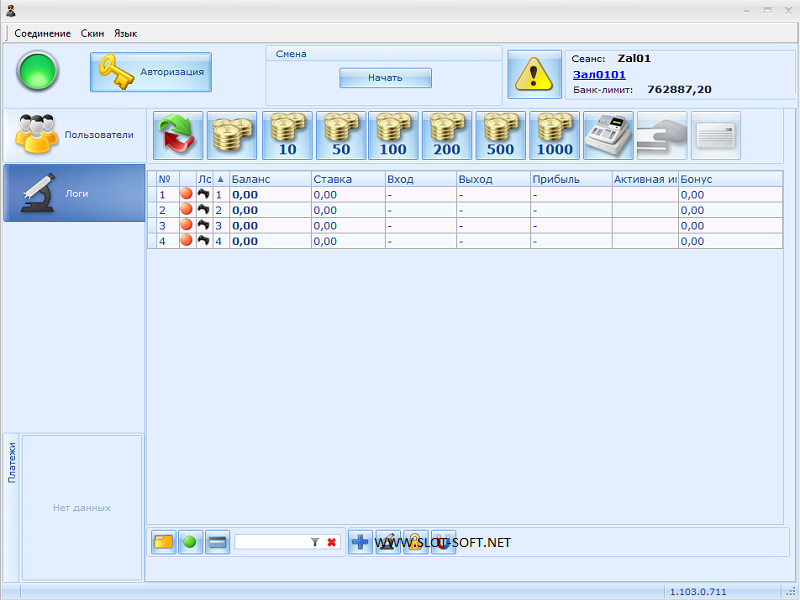Viewport: 800px width, 600px height.
Task: Click the blue plus add button
Action: pyautogui.click(x=360, y=542)
